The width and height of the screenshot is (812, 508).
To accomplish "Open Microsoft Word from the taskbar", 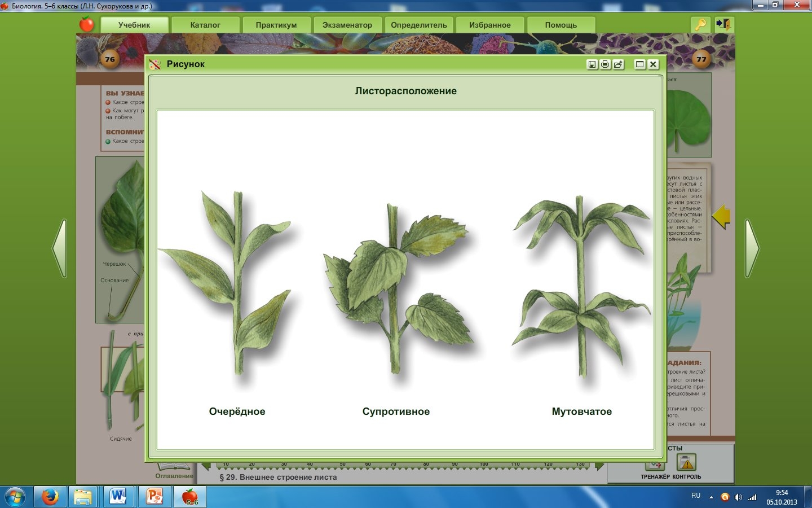I will pyautogui.click(x=118, y=497).
